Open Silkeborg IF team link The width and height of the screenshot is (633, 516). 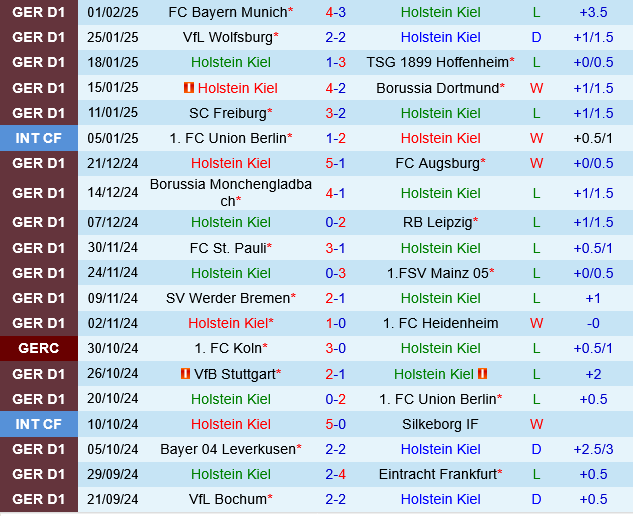[x=440, y=424]
